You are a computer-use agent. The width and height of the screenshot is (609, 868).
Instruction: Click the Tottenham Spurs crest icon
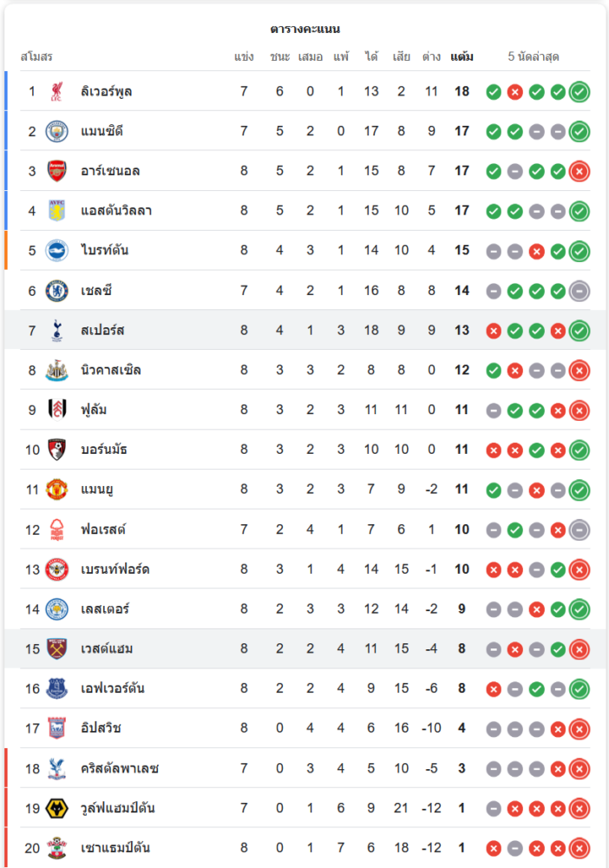pos(56,331)
